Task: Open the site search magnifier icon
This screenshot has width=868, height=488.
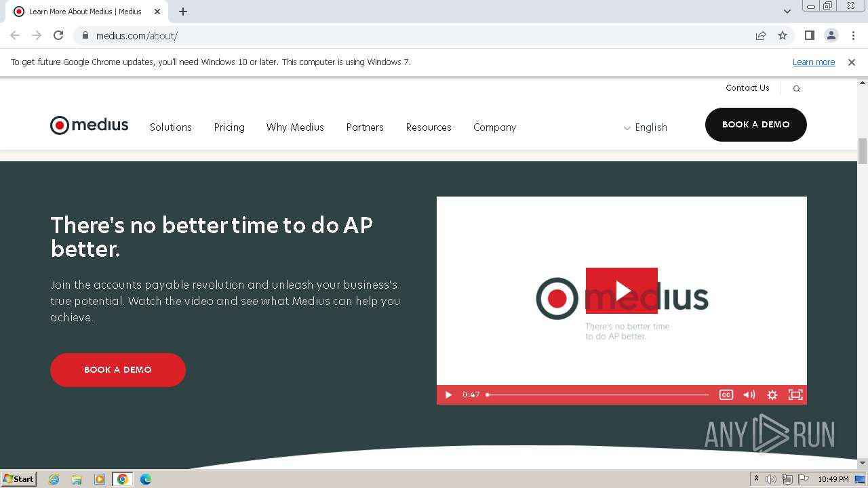Action: 797,89
